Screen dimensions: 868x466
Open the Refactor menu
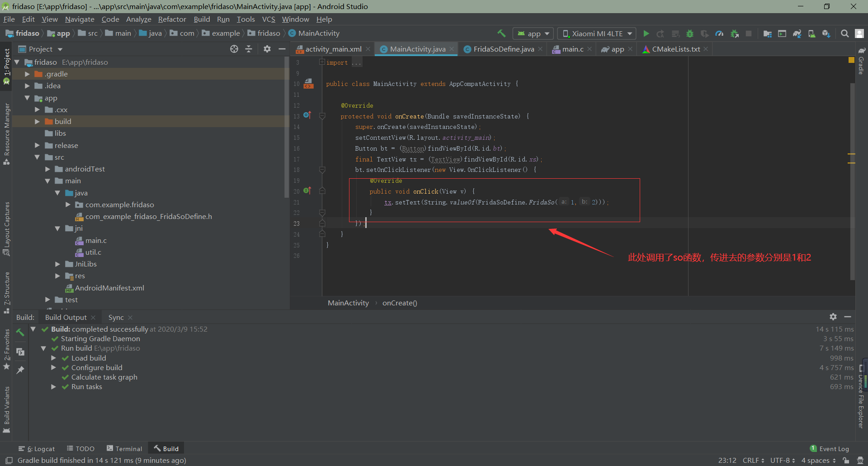click(x=172, y=19)
